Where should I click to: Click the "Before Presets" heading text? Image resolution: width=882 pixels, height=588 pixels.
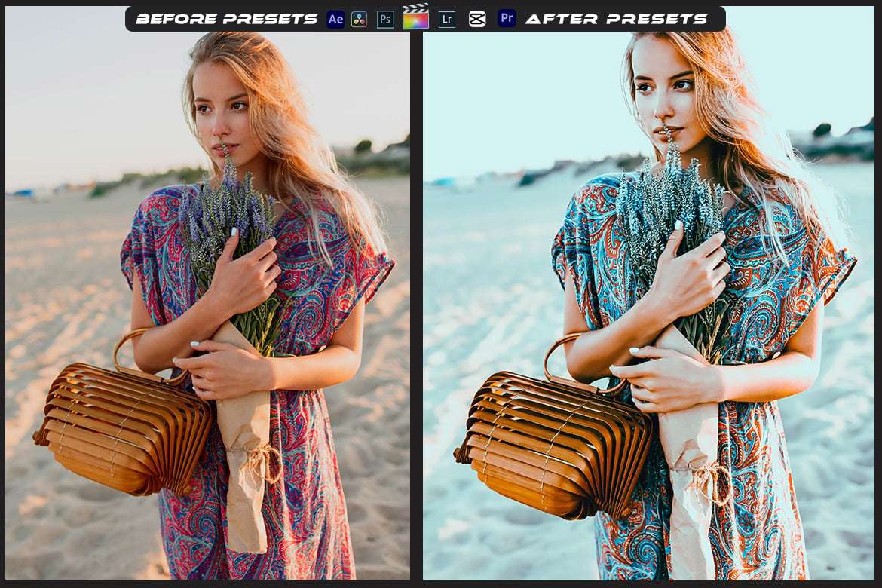(227, 19)
